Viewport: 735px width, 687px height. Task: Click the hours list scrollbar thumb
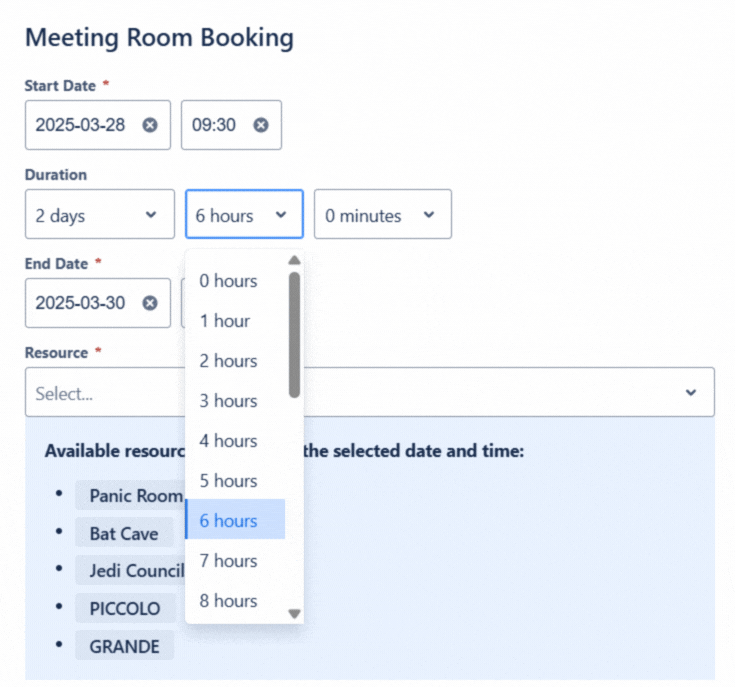coord(294,335)
